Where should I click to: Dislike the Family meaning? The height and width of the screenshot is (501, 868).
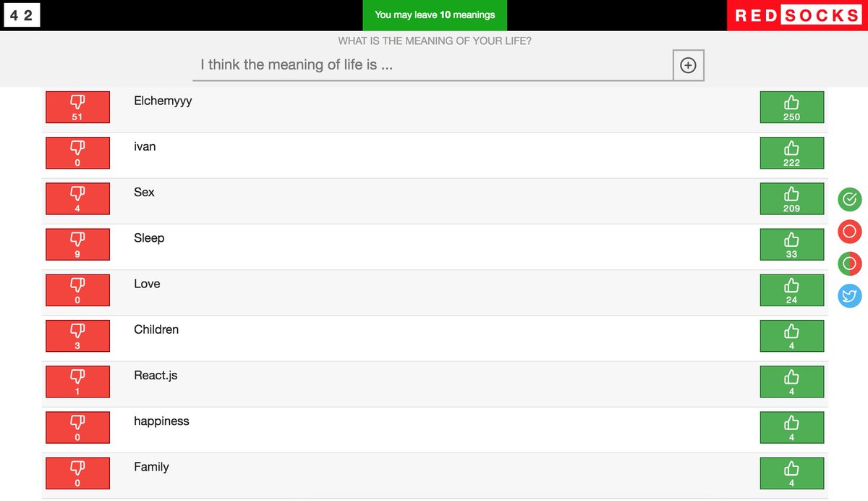(77, 473)
